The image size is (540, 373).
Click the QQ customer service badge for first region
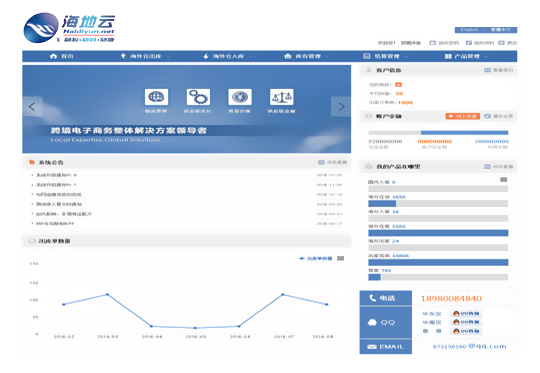click(x=466, y=313)
